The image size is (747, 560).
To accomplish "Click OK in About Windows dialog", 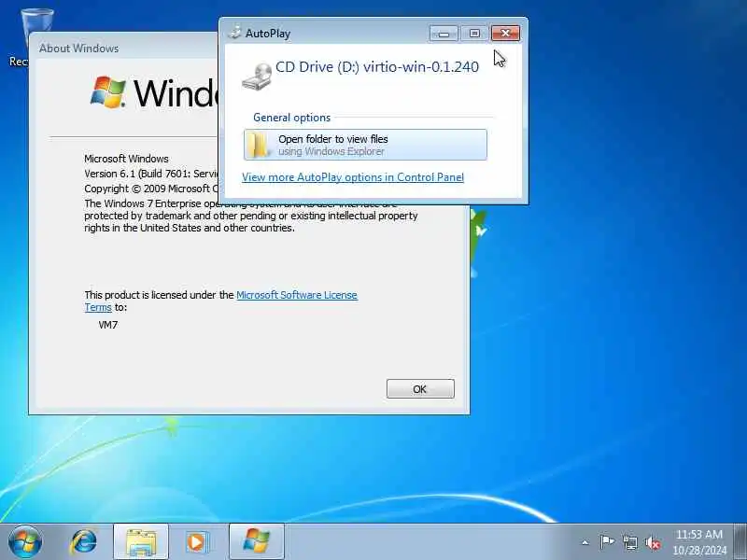I will point(420,389).
